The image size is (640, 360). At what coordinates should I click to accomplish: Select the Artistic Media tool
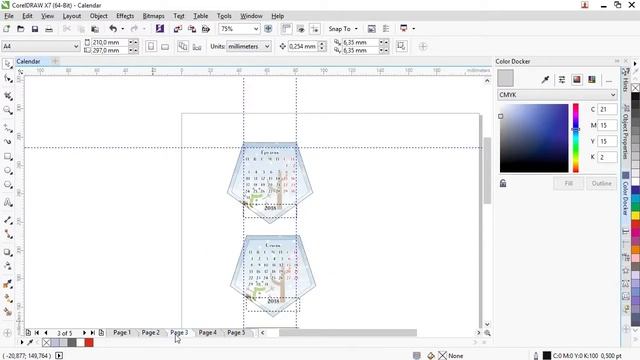point(7,142)
